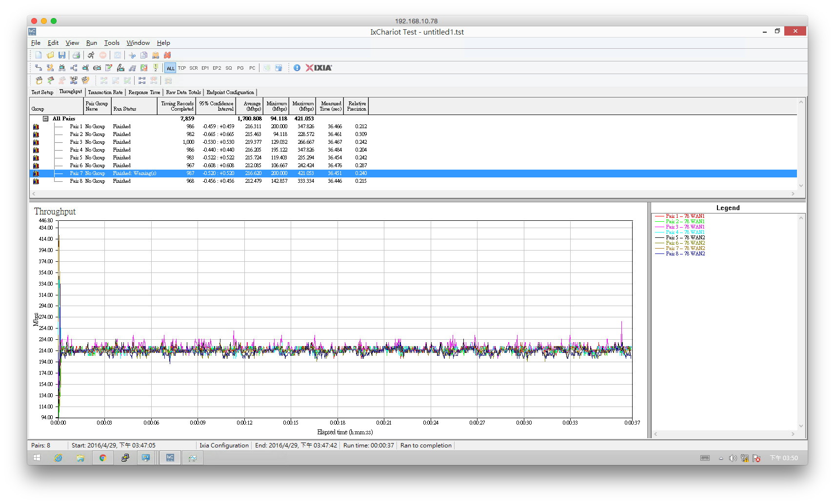Click legend entry Pair 1 – 78 WAN1
Viewport: 835px width, 504px height.
click(680, 216)
